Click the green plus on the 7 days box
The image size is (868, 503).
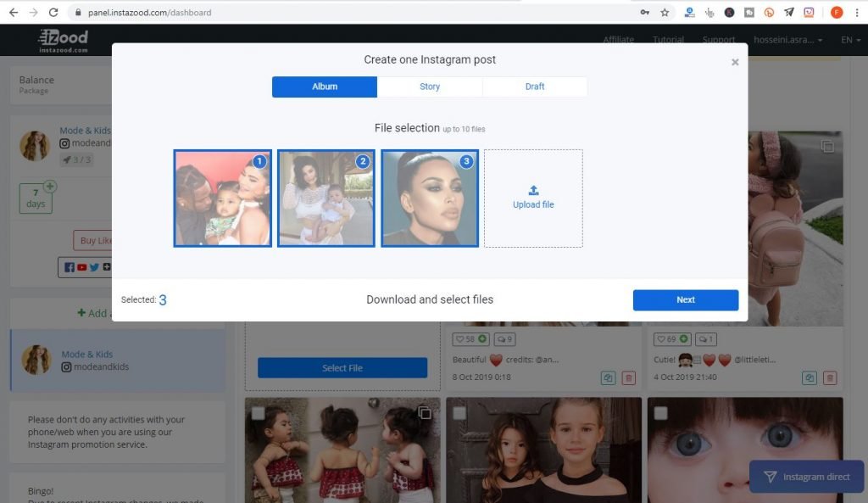pyautogui.click(x=50, y=187)
